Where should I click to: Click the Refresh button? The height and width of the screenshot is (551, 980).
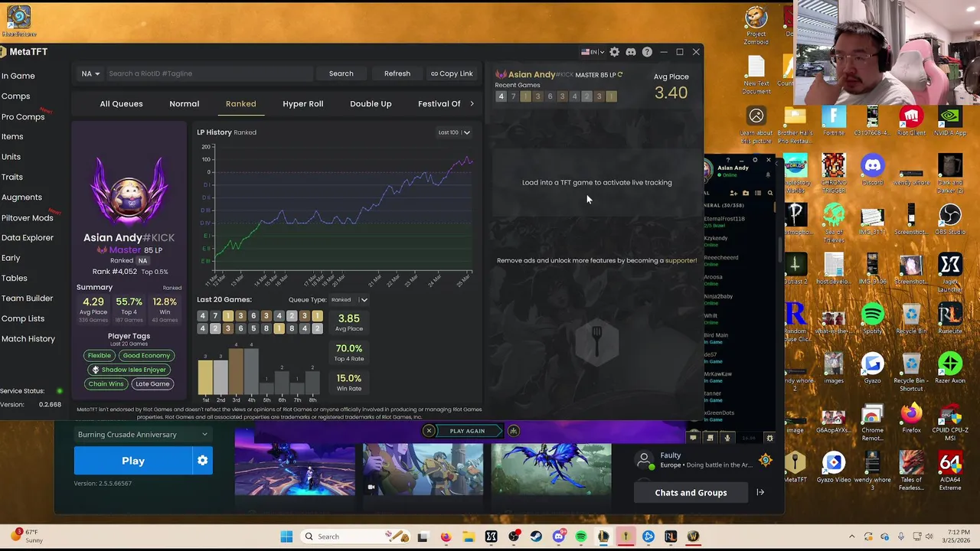397,73
